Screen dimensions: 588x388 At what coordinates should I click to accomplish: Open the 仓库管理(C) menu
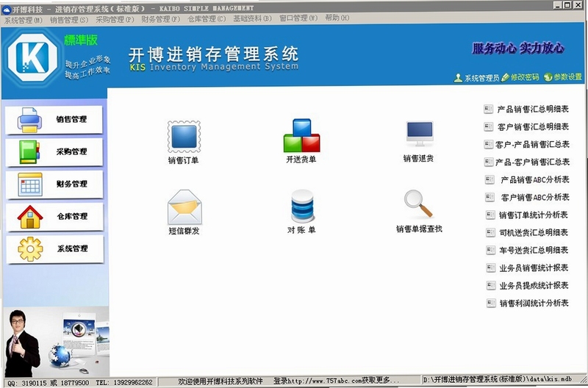207,19
